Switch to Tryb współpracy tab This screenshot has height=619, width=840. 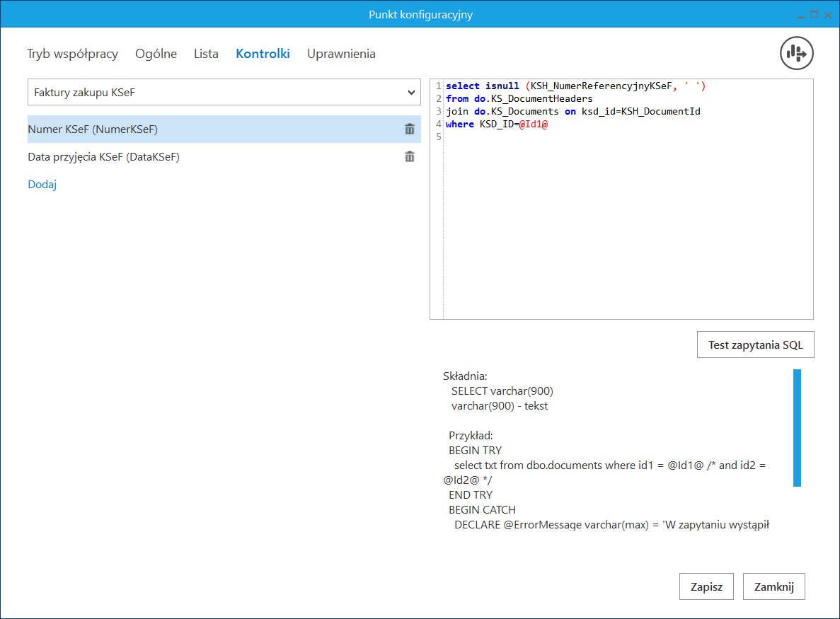click(72, 54)
